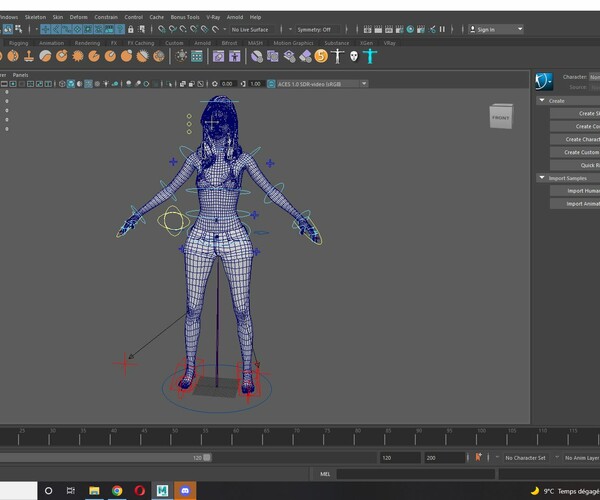Select the stamp-shaped Imprint sculpt tool

(x=29, y=56)
